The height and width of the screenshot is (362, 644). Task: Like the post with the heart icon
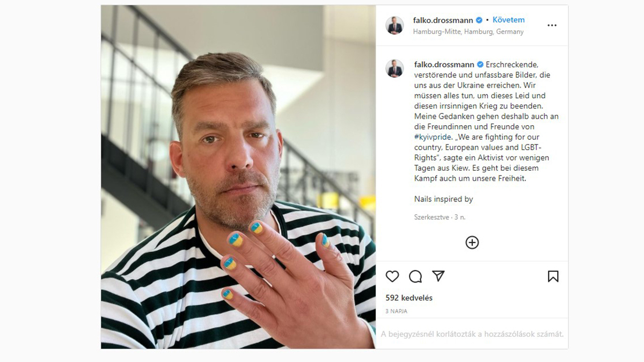392,276
